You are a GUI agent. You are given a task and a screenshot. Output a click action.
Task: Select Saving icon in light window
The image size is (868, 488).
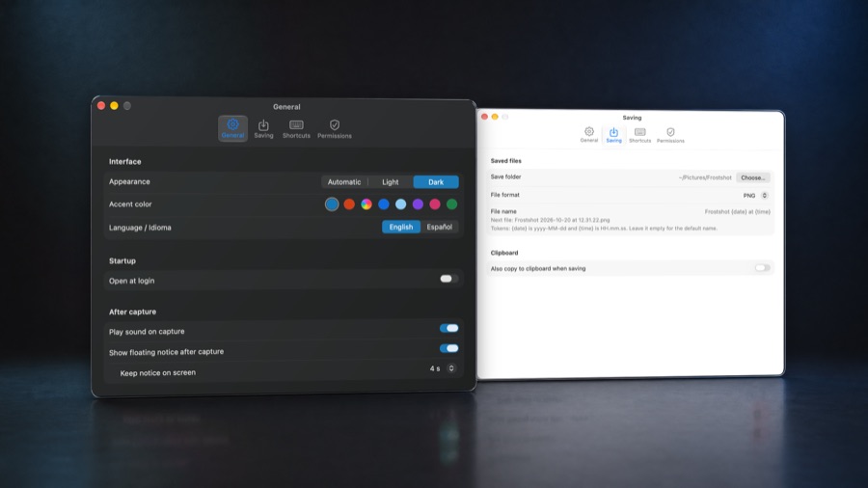[x=613, y=134]
